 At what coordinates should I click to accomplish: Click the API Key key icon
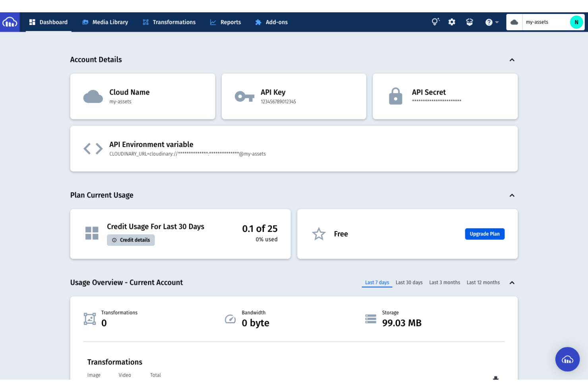pyautogui.click(x=244, y=97)
